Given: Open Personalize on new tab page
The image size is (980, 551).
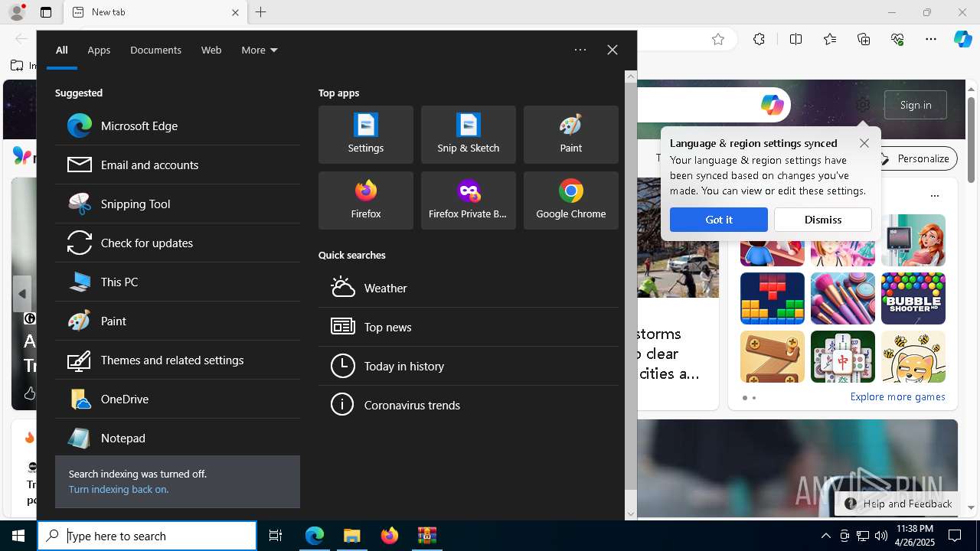Looking at the screenshot, I should tap(916, 158).
